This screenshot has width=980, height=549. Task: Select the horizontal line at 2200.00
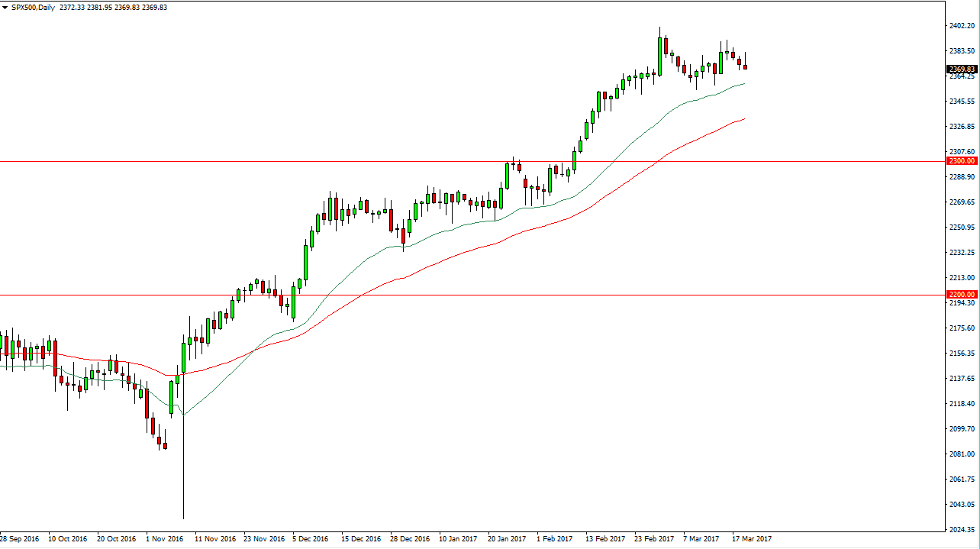click(x=458, y=295)
